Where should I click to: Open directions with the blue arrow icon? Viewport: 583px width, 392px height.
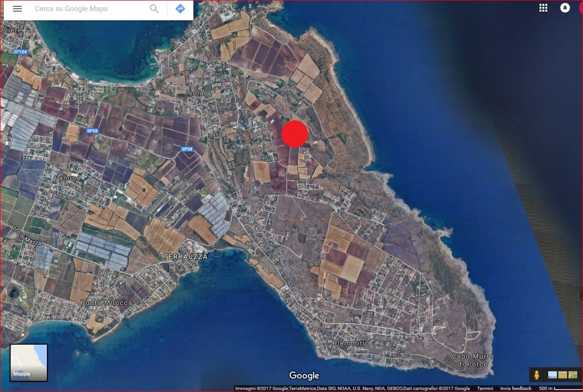180,9
